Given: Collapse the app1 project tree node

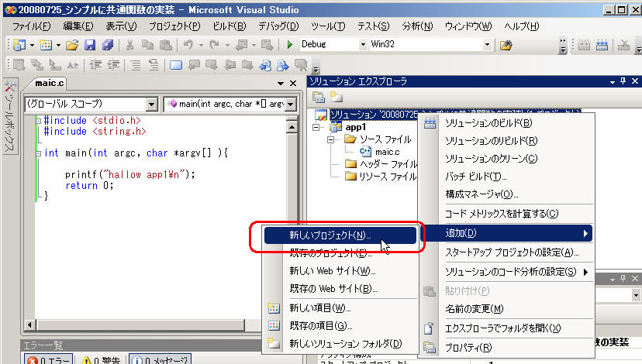Looking at the screenshot, I should coord(316,127).
